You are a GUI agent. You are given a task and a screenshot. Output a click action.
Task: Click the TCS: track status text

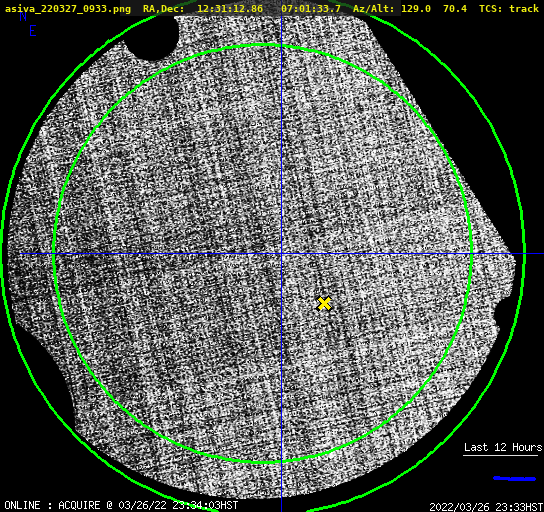pyautogui.click(x=509, y=8)
